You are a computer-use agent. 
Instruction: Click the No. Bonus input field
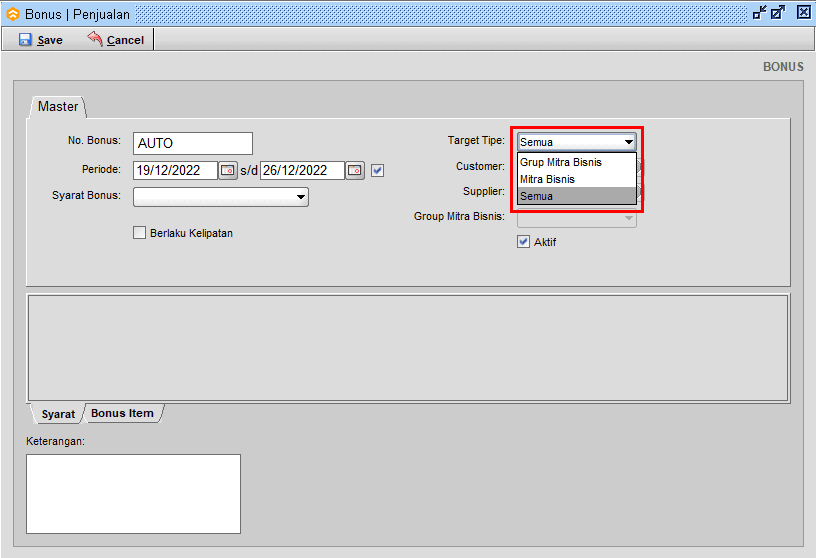[x=192, y=143]
